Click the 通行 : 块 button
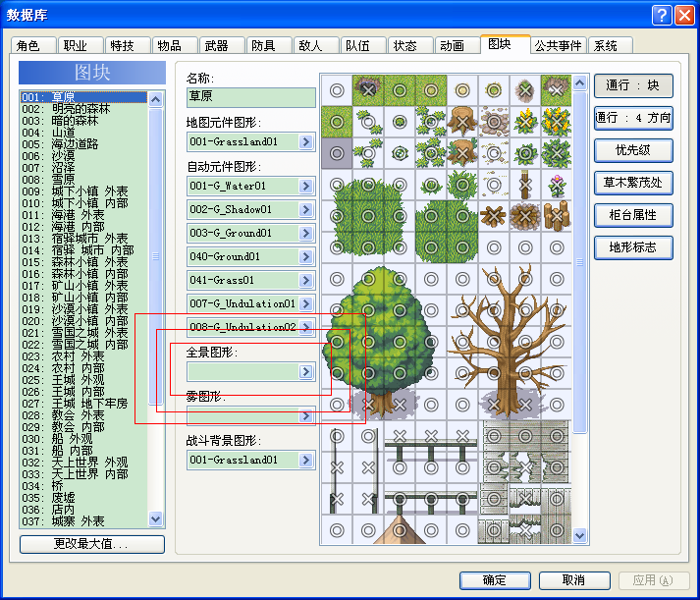 point(633,85)
